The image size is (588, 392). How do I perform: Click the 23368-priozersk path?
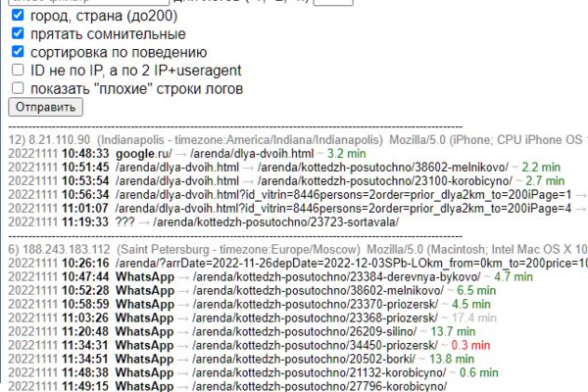[x=315, y=318]
